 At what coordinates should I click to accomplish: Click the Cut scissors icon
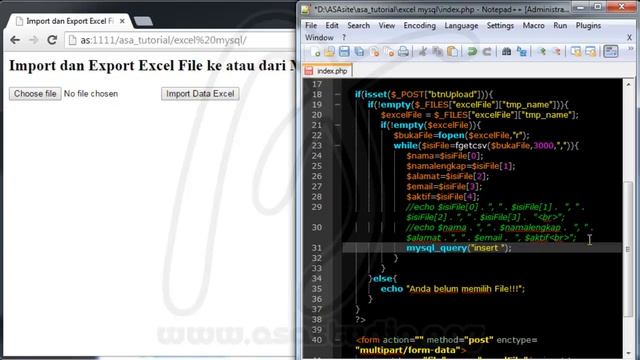(423, 51)
